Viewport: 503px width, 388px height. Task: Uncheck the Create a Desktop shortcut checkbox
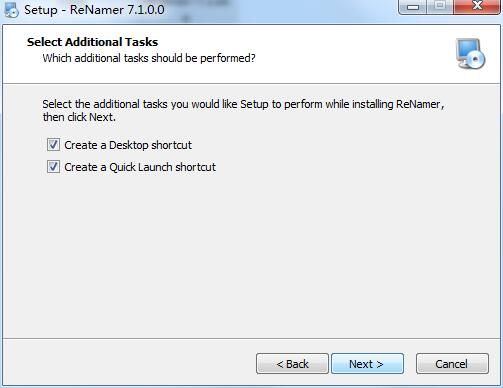coord(53,145)
